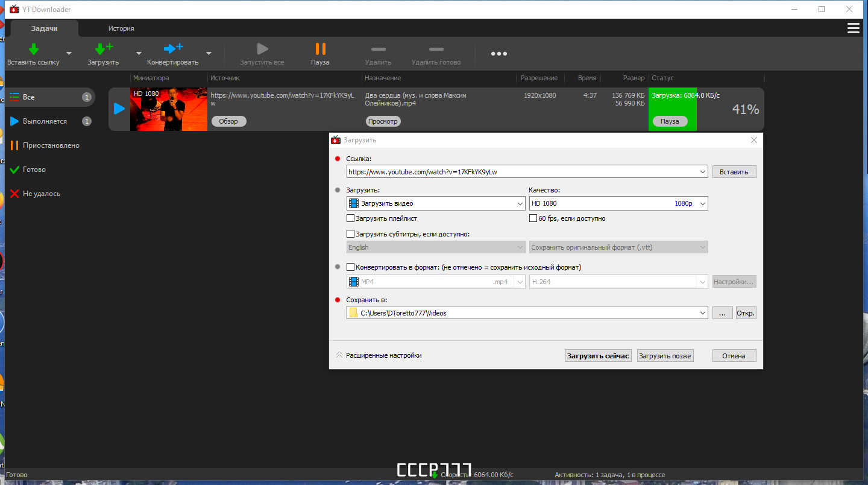Open the Загрузить видео combo box
The height and width of the screenshot is (485, 868).
pos(436,203)
